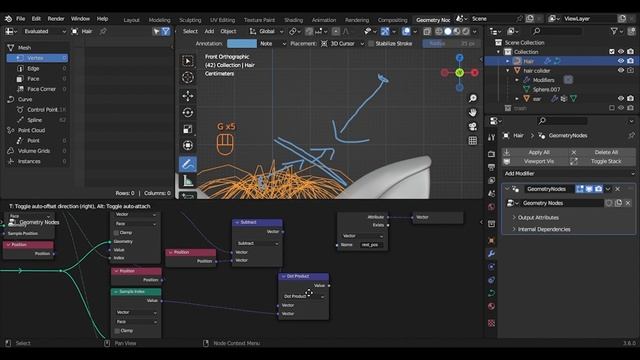The width and height of the screenshot is (640, 360).
Task: Open Subtract operation dropdown in node
Action: pos(258,243)
